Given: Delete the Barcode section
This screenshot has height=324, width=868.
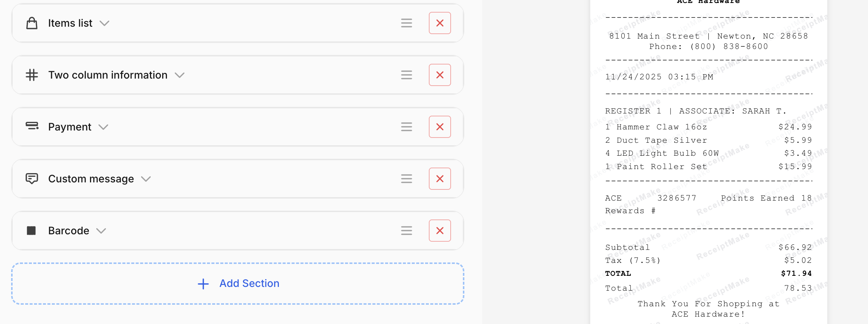Looking at the screenshot, I should coord(440,231).
